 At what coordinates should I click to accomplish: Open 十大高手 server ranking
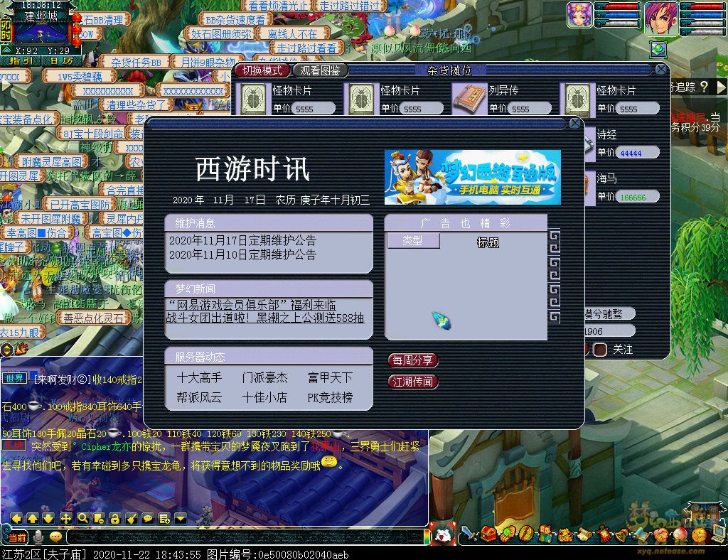199,377
